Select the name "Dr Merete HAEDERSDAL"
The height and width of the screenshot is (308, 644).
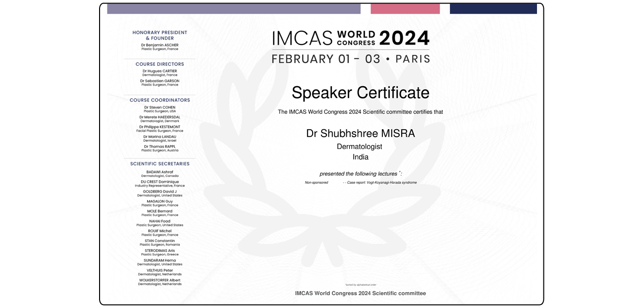(160, 117)
